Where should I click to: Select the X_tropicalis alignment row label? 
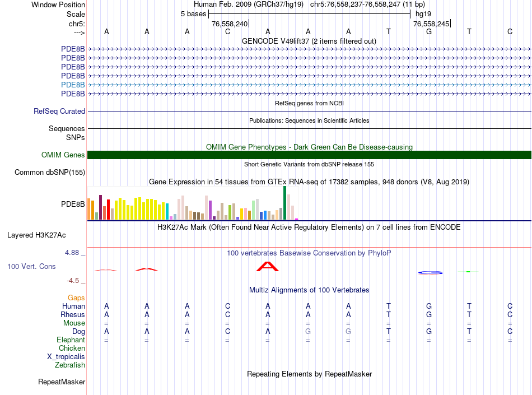pos(66,357)
